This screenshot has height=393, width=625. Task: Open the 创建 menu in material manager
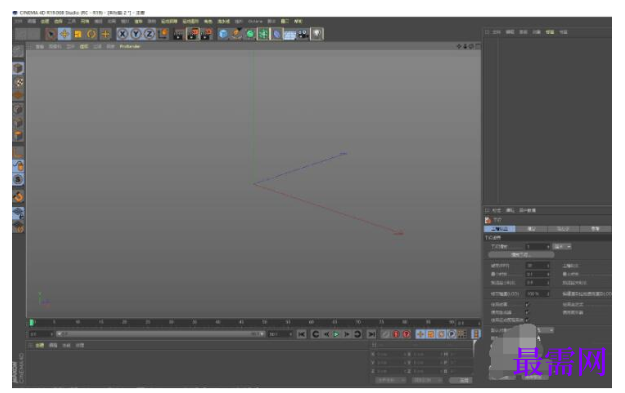(x=39, y=346)
